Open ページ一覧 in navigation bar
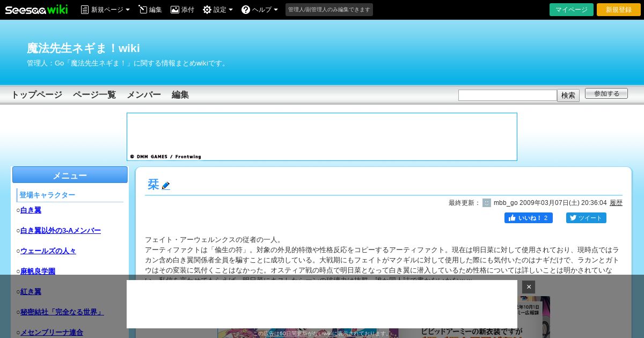This screenshot has width=644, height=338. tap(94, 94)
